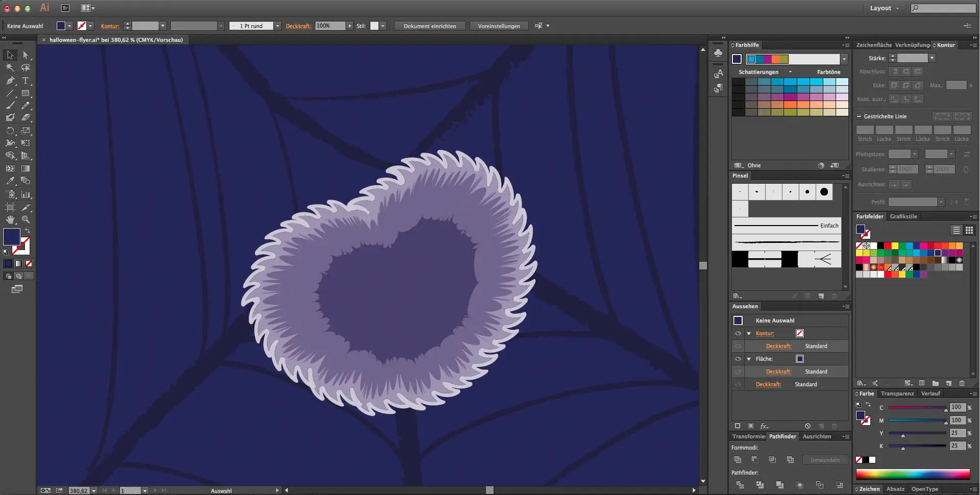980x495 pixels.
Task: Click the Voreinstellungen button
Action: [499, 26]
